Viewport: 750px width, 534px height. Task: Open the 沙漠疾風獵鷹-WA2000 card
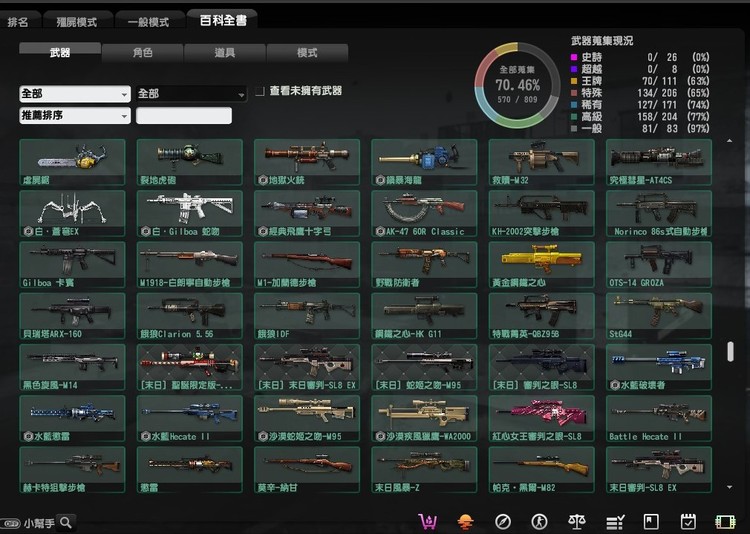coord(424,418)
